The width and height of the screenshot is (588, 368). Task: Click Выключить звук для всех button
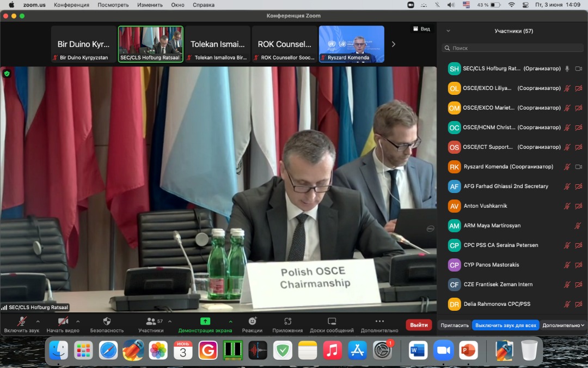506,325
